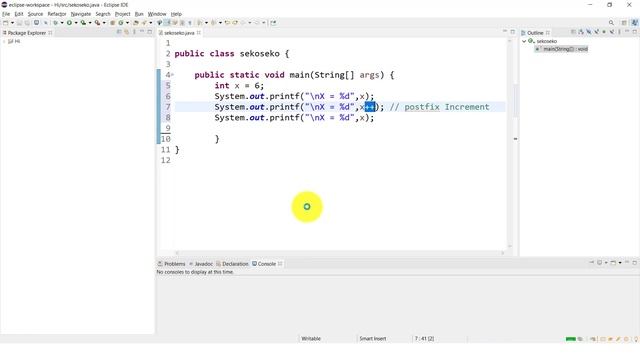
Task: Click in code line 5 'int x = 6;'
Action: click(x=239, y=86)
